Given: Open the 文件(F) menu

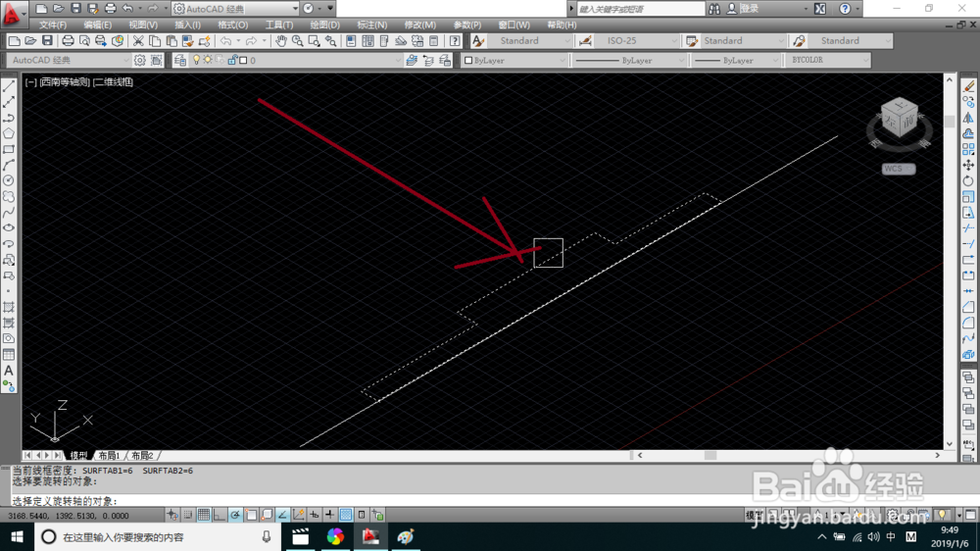Looking at the screenshot, I should click(53, 25).
